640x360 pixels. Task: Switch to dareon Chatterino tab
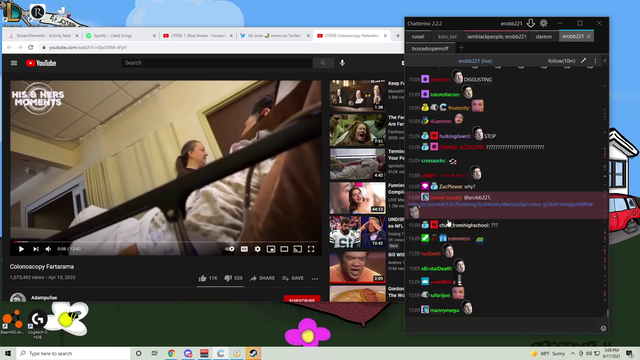[x=544, y=36]
